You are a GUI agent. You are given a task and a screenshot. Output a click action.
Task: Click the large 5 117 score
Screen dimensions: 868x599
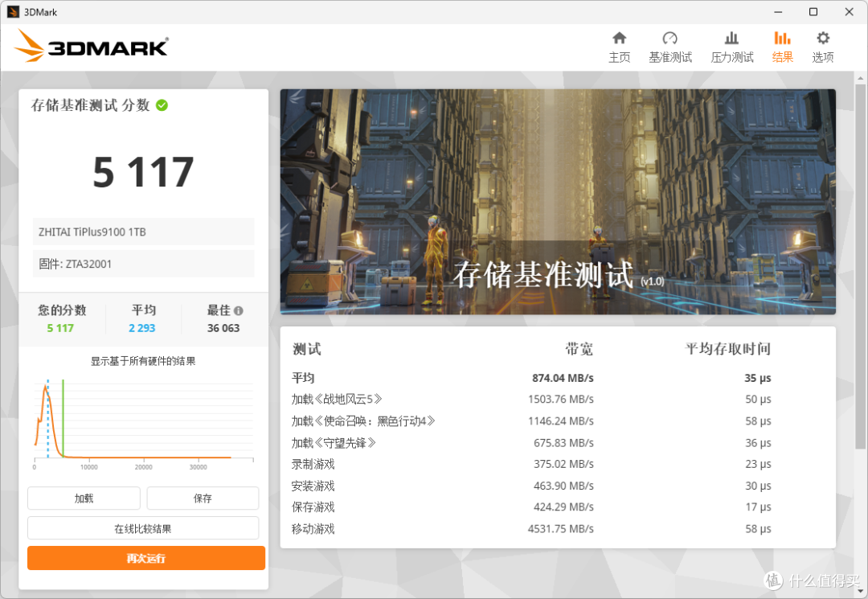tap(143, 172)
